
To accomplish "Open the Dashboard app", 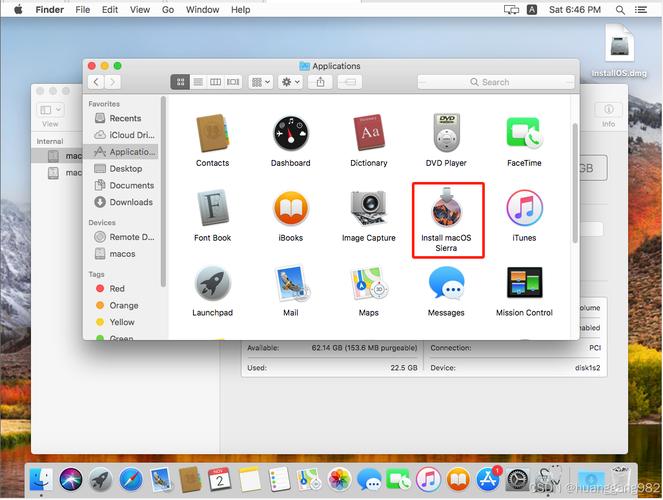I will 290,133.
